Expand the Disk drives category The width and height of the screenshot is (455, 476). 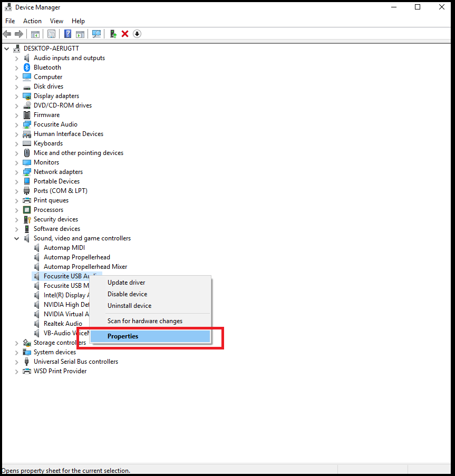[17, 87]
